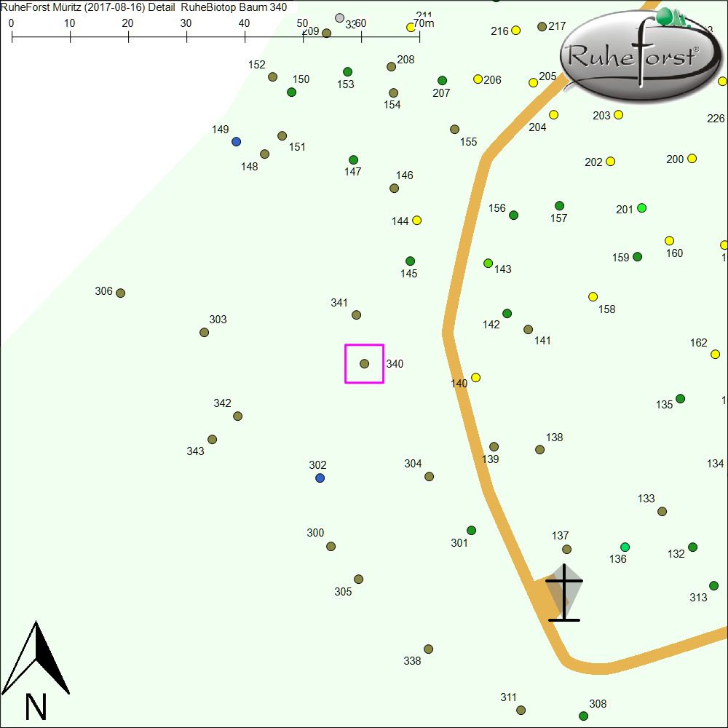Click the RuheForst logo
This screenshot has width=728, height=728.
coord(633,55)
